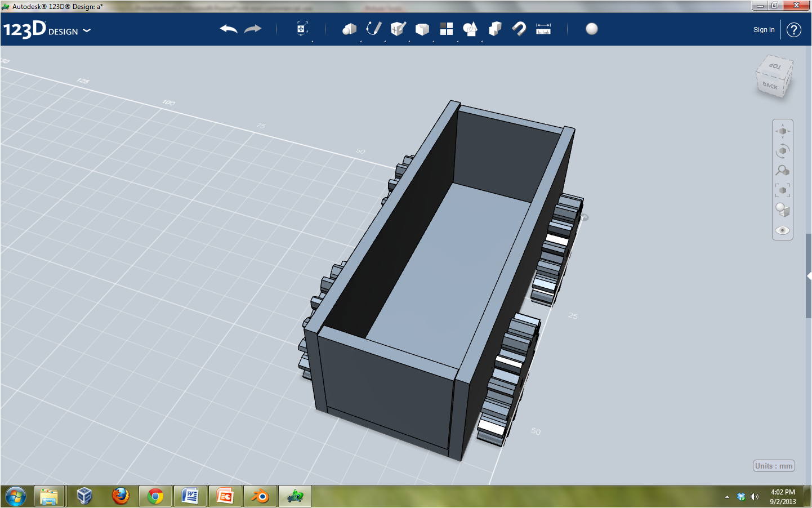Toggle visibility with the eye icon

pos(783,230)
